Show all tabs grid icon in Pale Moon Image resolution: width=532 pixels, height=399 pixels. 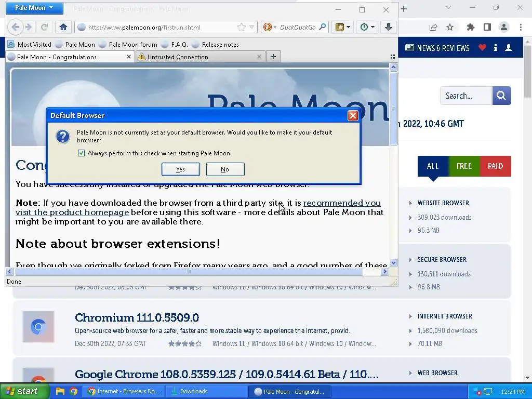tap(393, 57)
